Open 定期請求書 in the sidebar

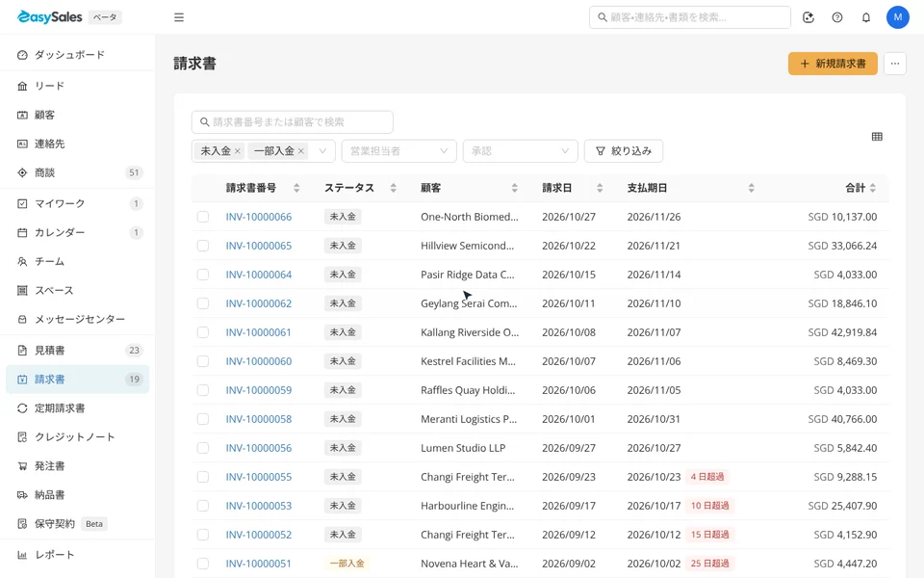[x=77, y=408]
